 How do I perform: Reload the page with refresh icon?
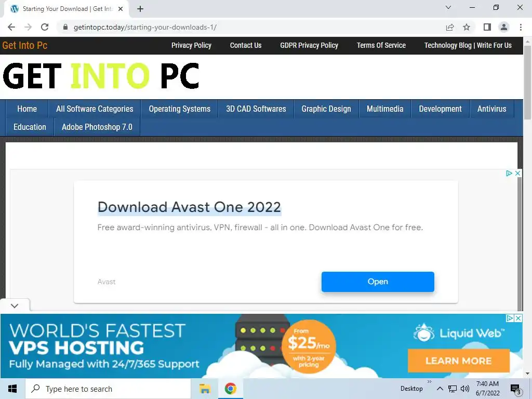point(45,27)
